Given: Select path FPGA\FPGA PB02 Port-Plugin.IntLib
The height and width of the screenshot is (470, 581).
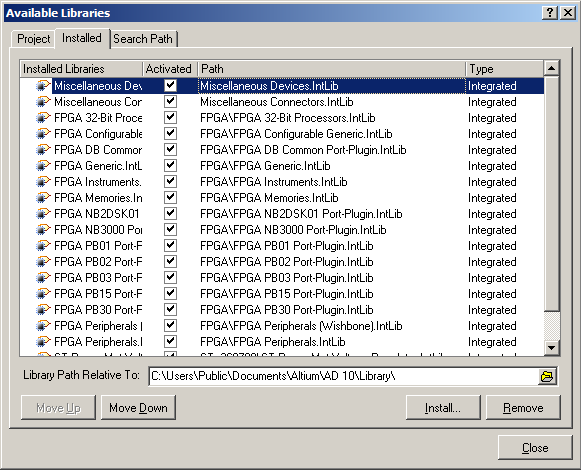Looking at the screenshot, I should [x=287, y=262].
